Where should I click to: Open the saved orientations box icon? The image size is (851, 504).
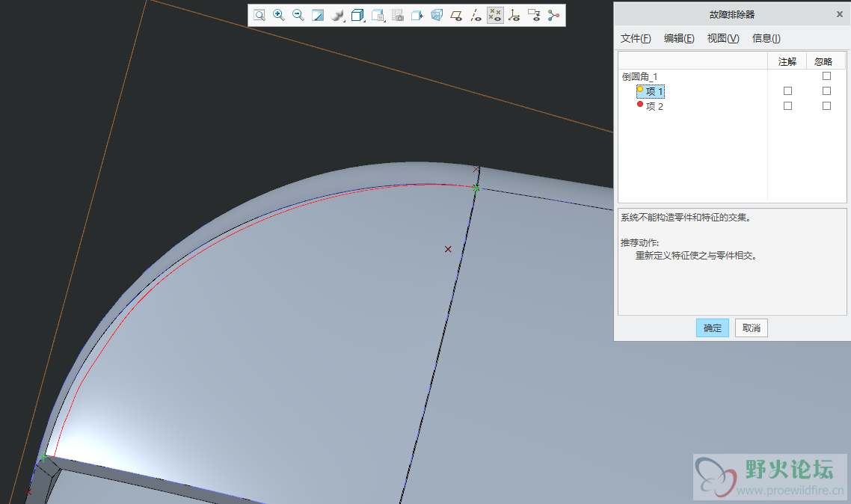357,15
